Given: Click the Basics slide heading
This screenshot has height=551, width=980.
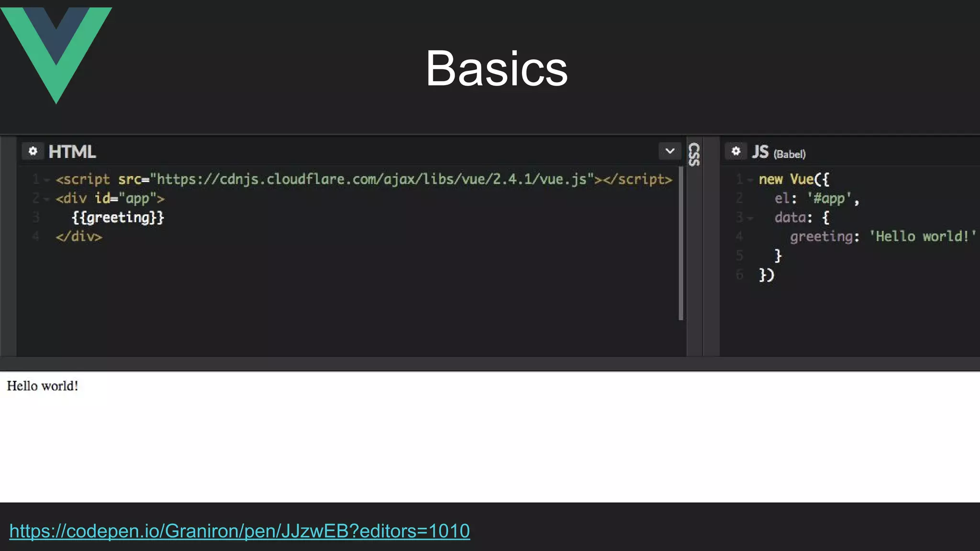Looking at the screenshot, I should tap(497, 68).
